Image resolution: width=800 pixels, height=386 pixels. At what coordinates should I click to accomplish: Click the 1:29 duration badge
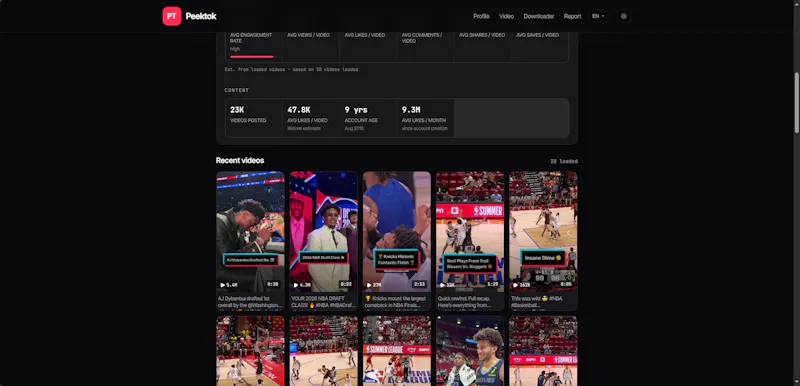point(493,285)
